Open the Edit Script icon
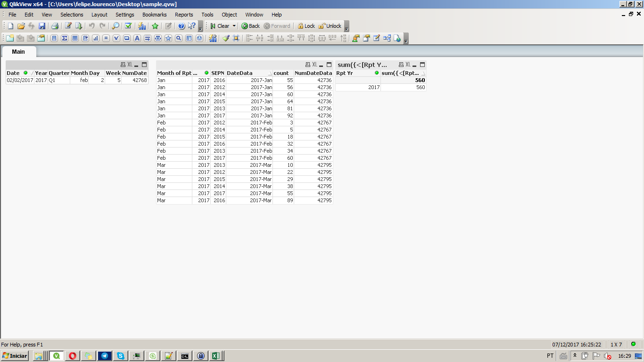 click(x=68, y=26)
